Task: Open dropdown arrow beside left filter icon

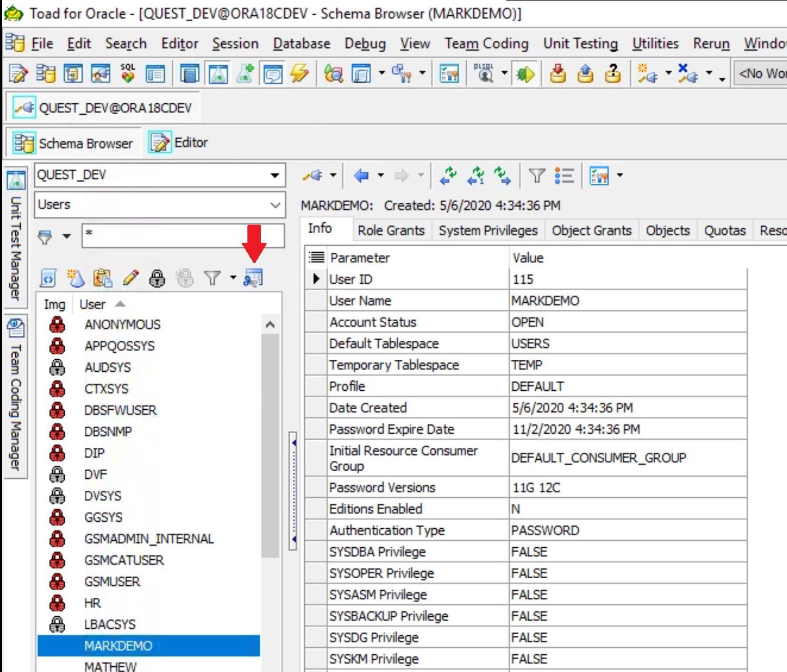Action: click(x=67, y=237)
